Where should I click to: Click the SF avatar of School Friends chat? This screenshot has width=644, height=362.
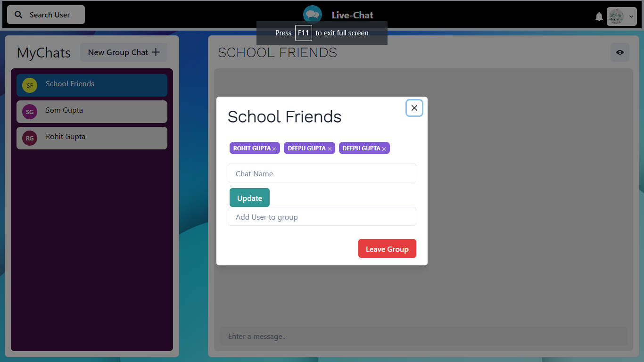pyautogui.click(x=30, y=85)
